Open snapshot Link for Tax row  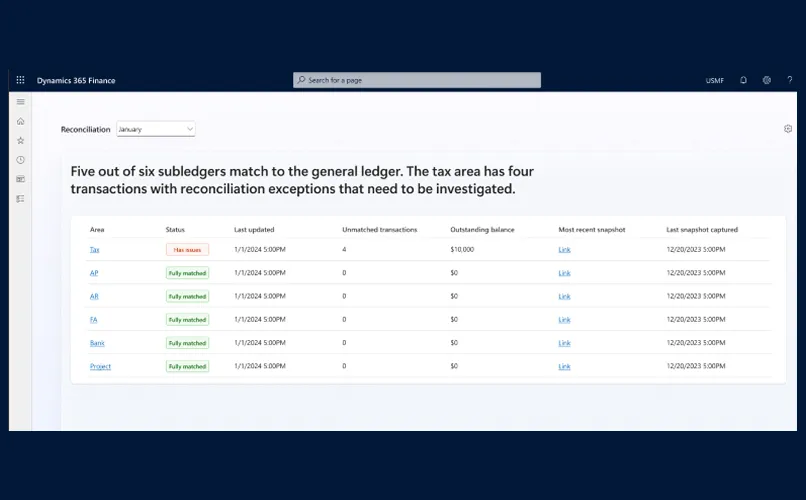coord(564,250)
